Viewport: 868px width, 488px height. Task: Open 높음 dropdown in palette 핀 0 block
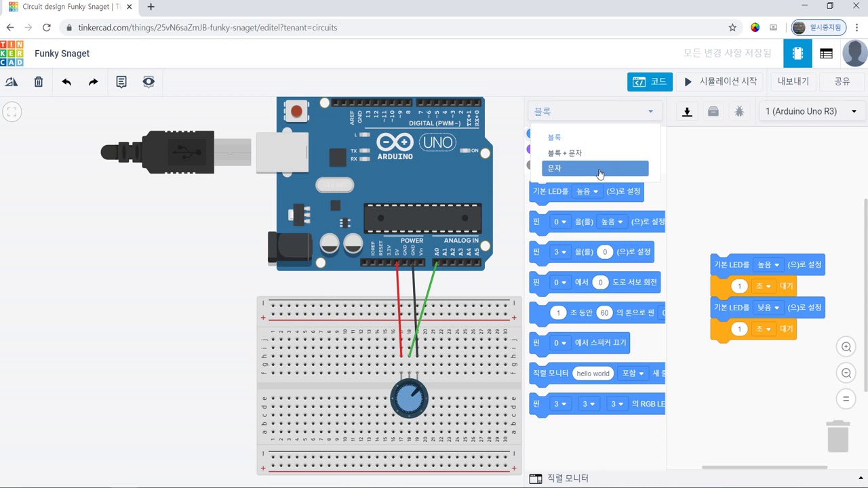pyautogui.click(x=612, y=222)
